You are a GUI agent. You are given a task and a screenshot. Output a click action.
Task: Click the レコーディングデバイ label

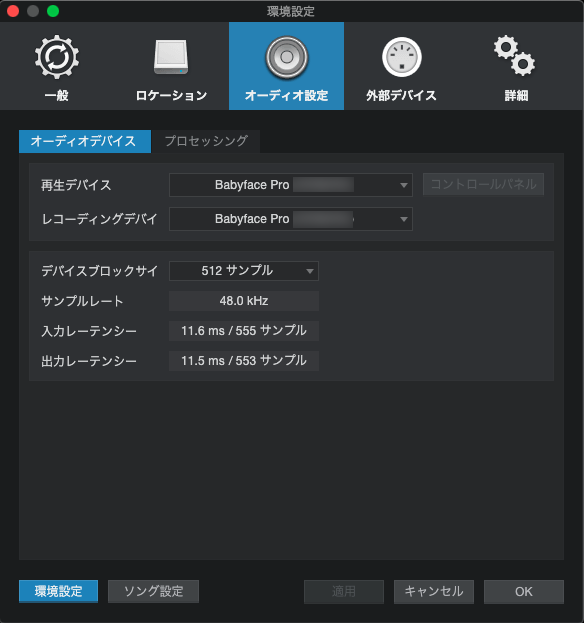tap(99, 219)
